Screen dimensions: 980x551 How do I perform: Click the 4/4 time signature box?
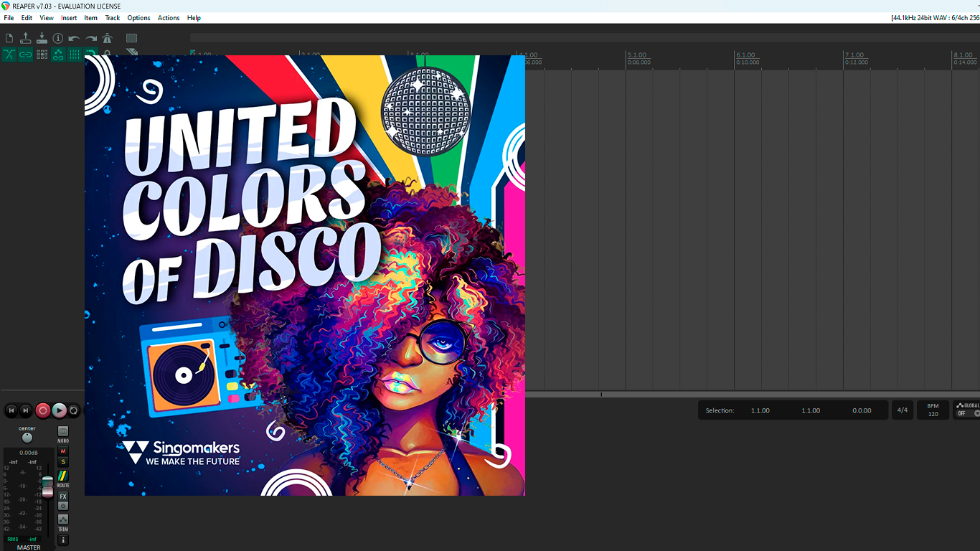[903, 410]
